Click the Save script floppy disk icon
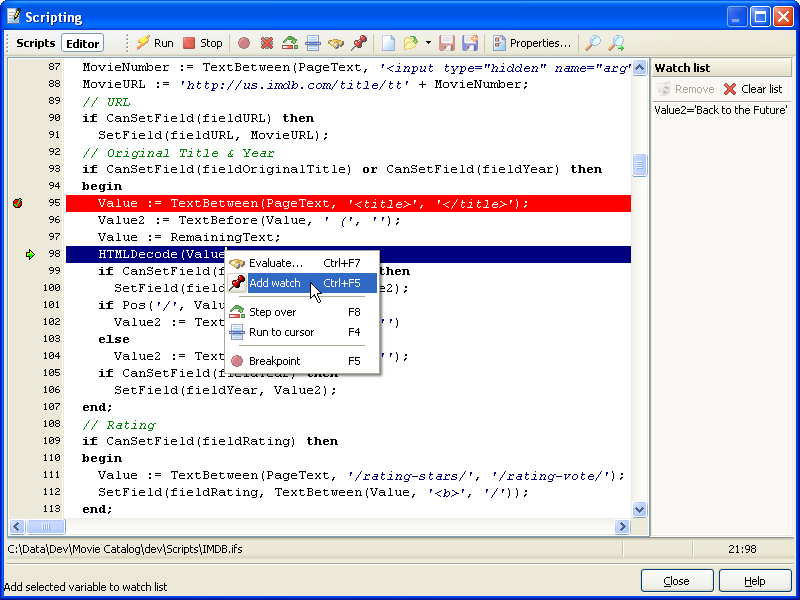The image size is (800, 600). pyautogui.click(x=447, y=43)
